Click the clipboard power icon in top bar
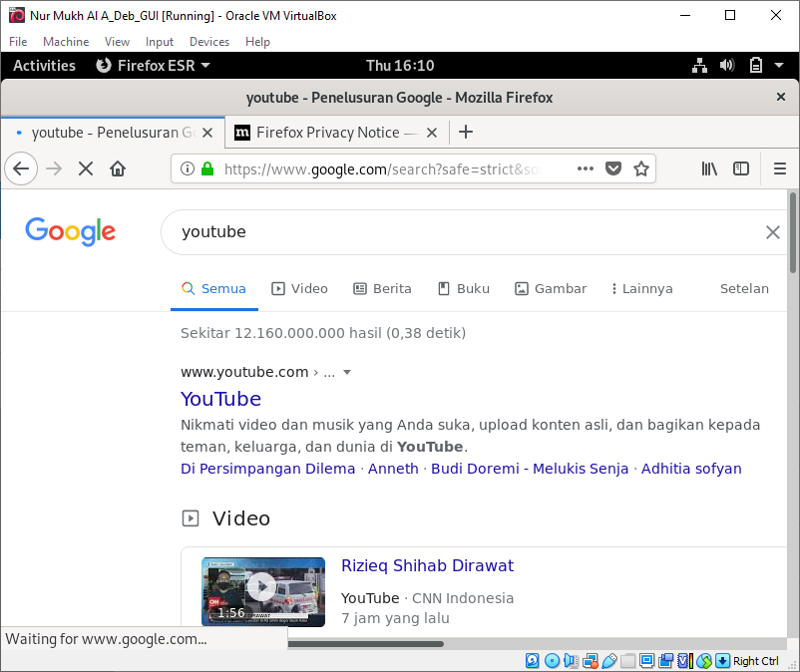This screenshot has height=672, width=800. [x=756, y=65]
